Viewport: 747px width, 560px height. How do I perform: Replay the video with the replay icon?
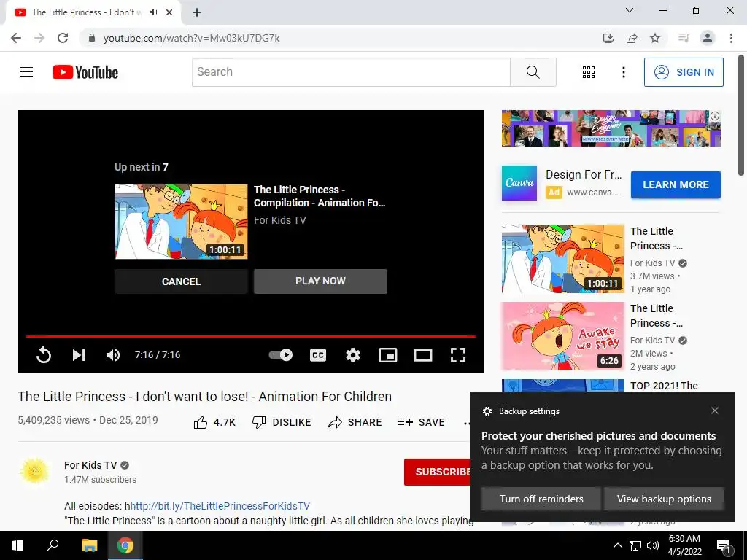pos(43,355)
